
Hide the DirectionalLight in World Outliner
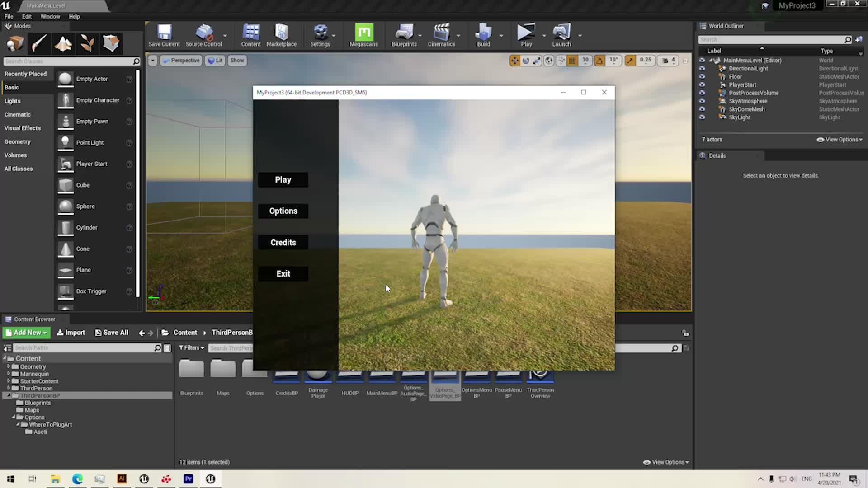[702, 68]
